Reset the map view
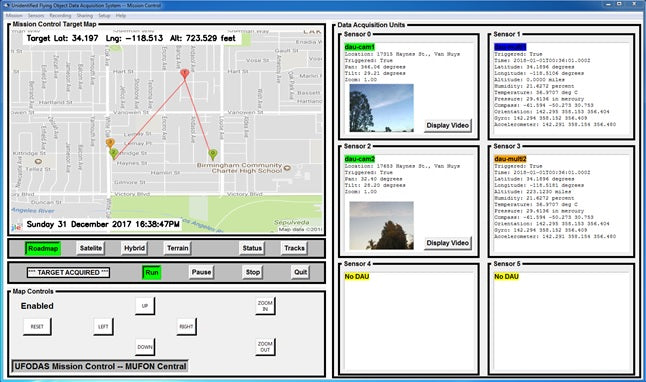Image resolution: width=646 pixels, height=382 pixels. click(x=37, y=326)
